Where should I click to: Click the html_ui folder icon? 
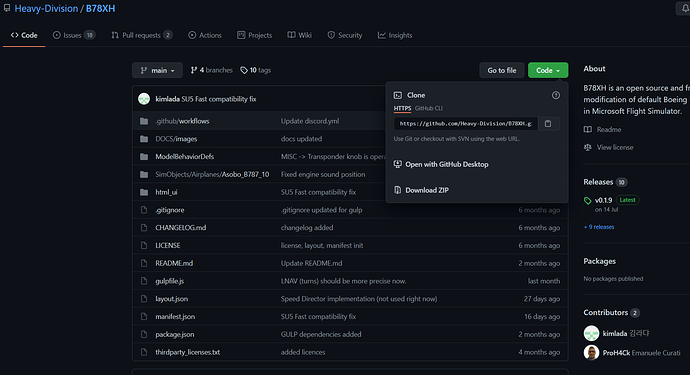coord(144,192)
